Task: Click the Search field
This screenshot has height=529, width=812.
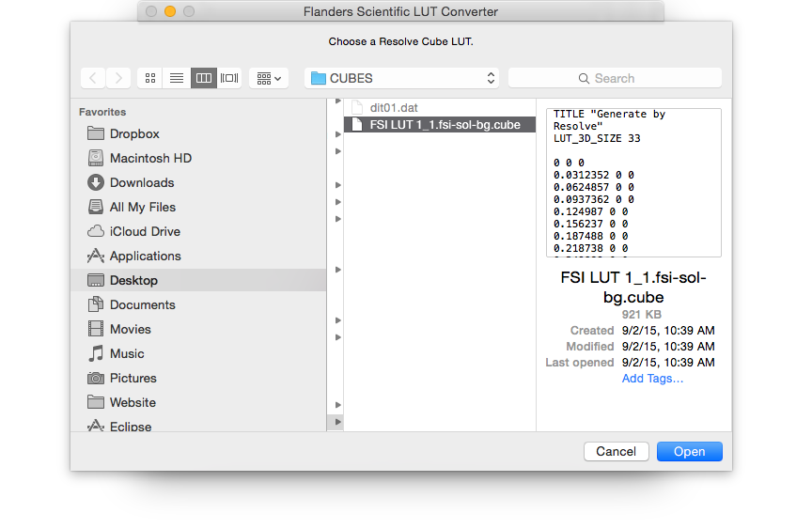Action: click(616, 78)
